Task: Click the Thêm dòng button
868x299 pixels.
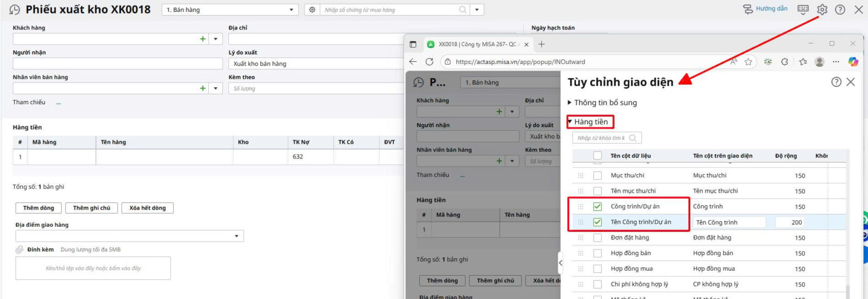Action: point(39,208)
